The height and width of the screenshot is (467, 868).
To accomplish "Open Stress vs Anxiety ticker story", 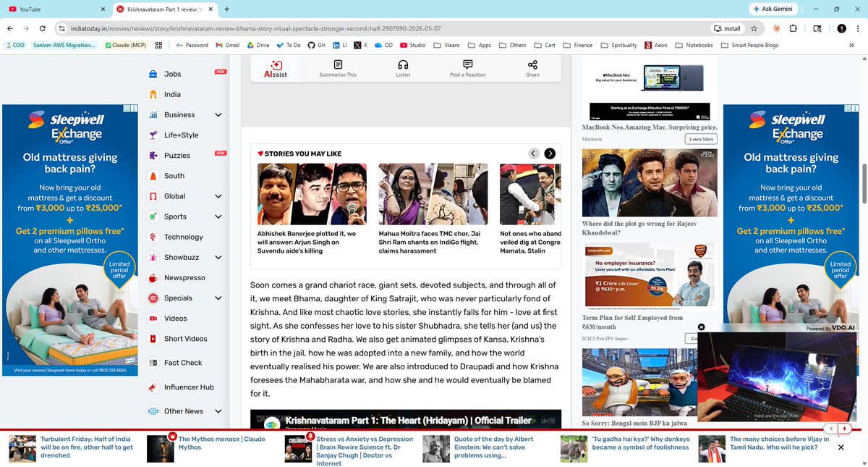I will [x=365, y=450].
